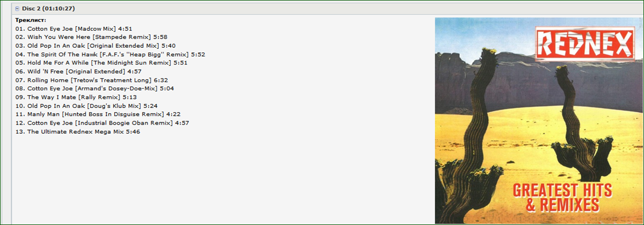
Task: Click the REDNEX logo on the cover
Action: [x=584, y=43]
